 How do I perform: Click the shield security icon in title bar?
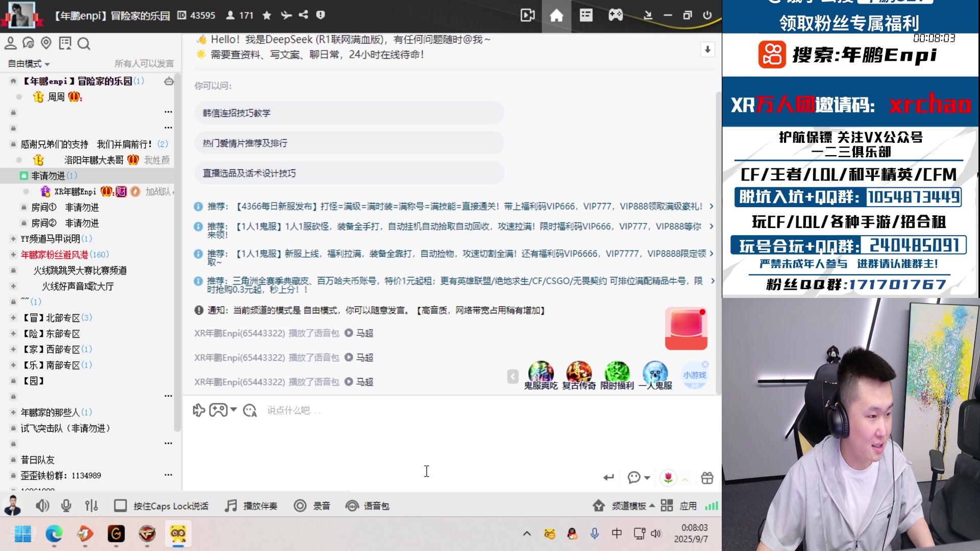pos(321,15)
